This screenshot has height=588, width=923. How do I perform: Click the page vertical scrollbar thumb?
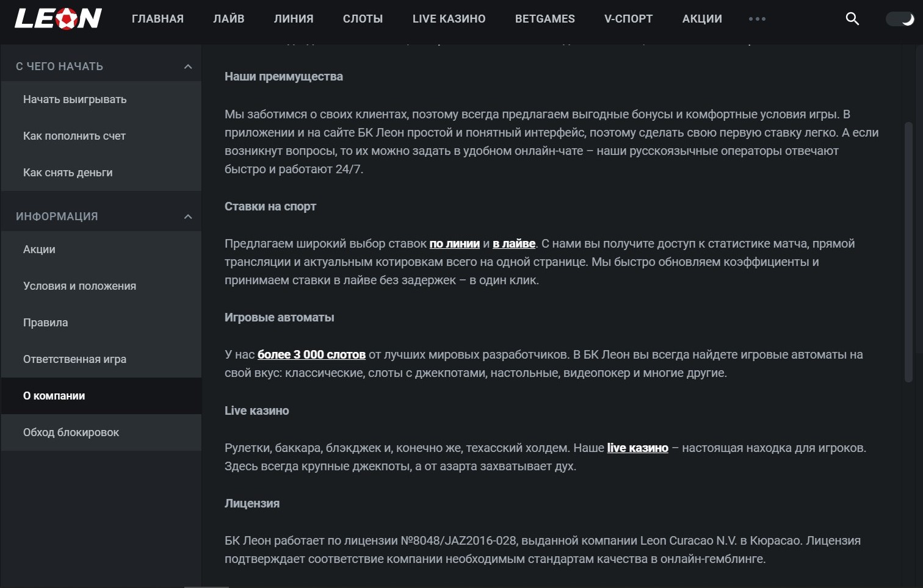[x=908, y=253]
